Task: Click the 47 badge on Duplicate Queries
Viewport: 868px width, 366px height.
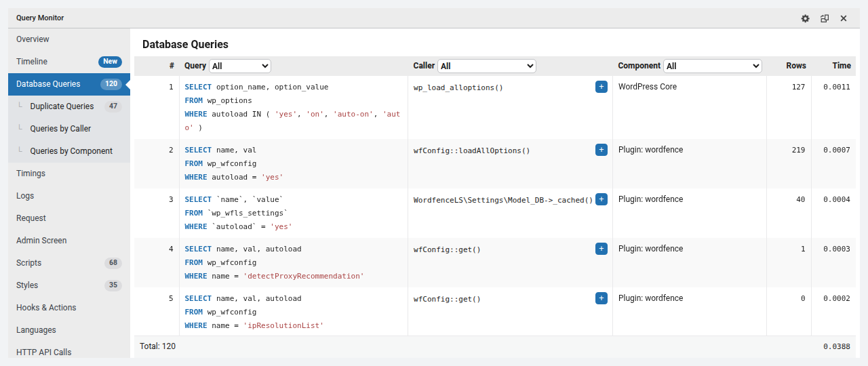Action: click(x=113, y=106)
